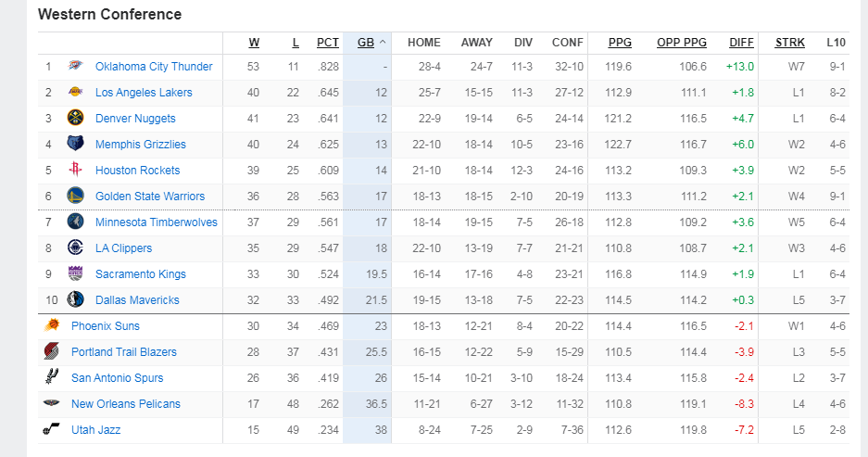
Task: Sort standings by PCT column header
Action: tap(328, 43)
